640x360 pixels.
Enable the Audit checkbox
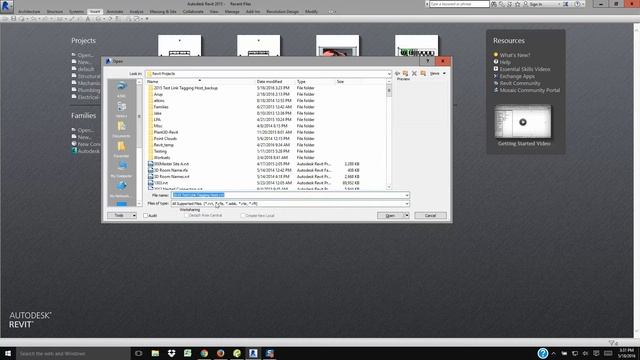click(146, 216)
